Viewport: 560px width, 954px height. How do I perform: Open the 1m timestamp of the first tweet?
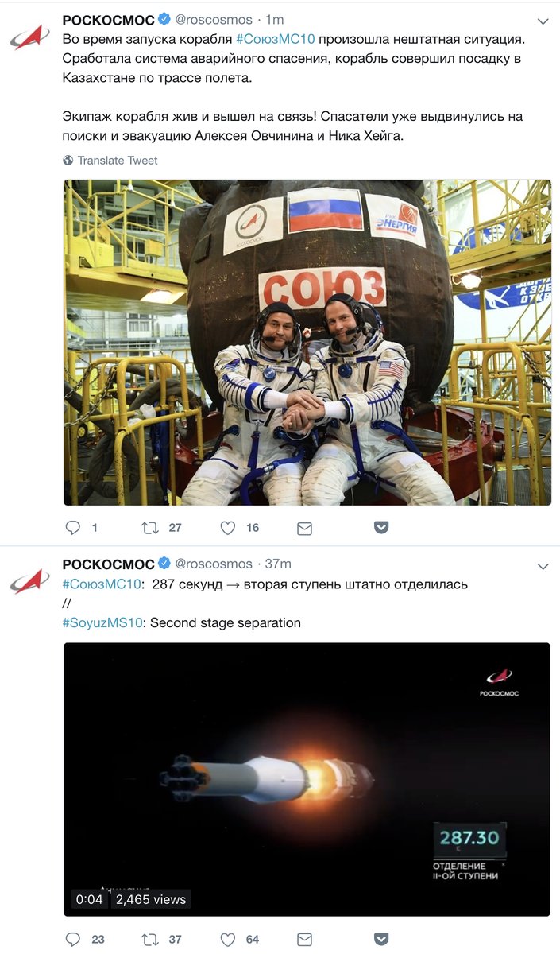click(275, 19)
